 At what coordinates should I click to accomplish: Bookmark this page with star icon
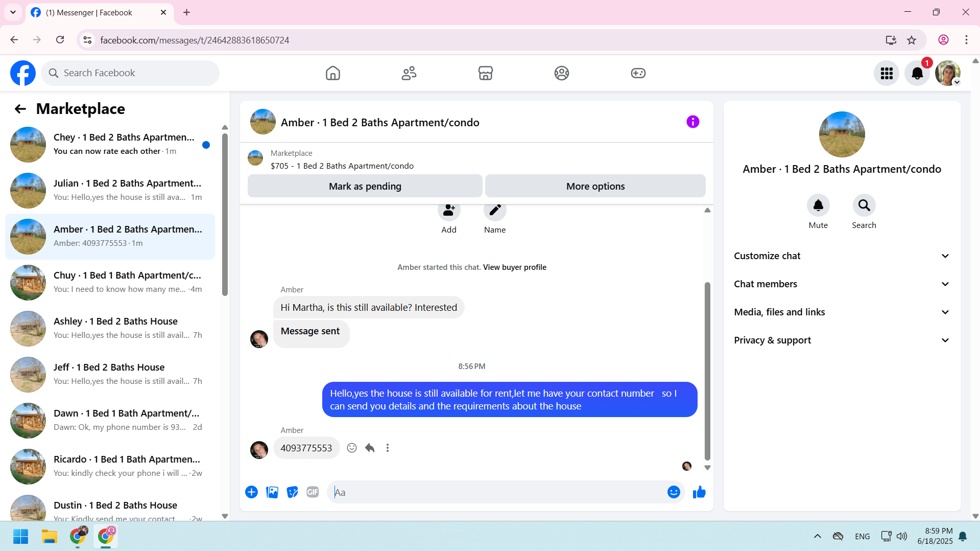912,40
